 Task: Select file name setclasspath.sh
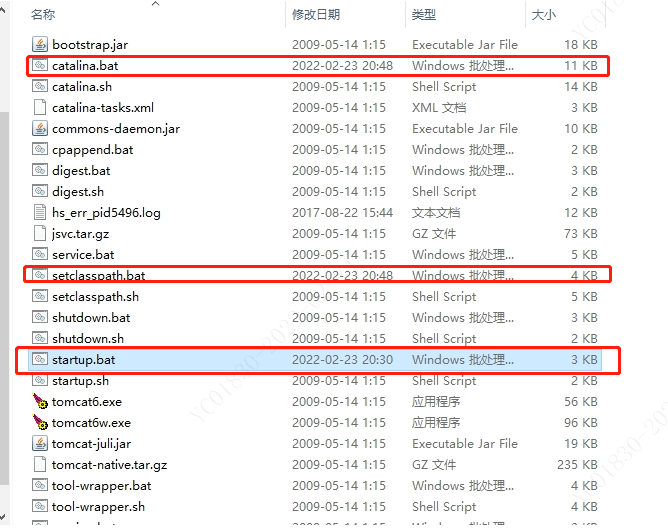click(x=95, y=296)
